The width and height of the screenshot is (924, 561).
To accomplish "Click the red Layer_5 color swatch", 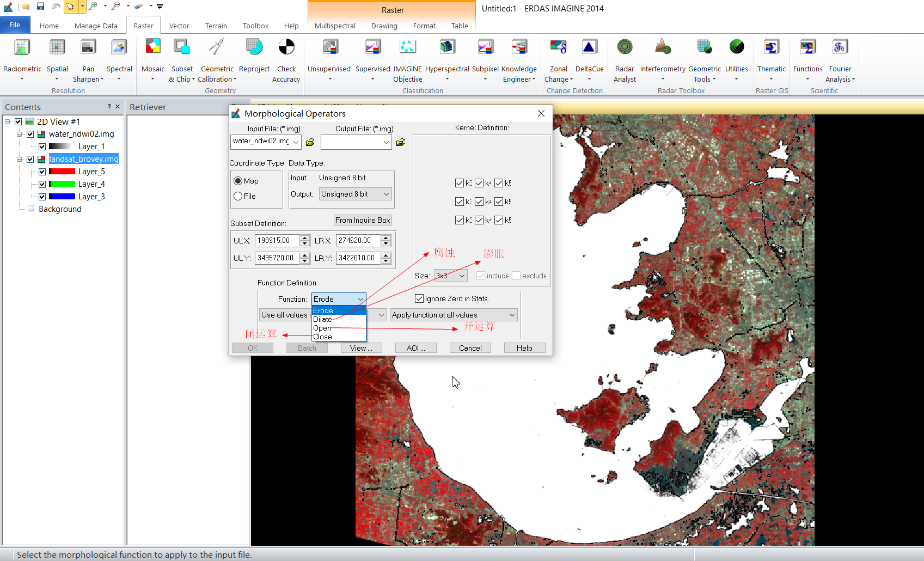I will (x=62, y=172).
